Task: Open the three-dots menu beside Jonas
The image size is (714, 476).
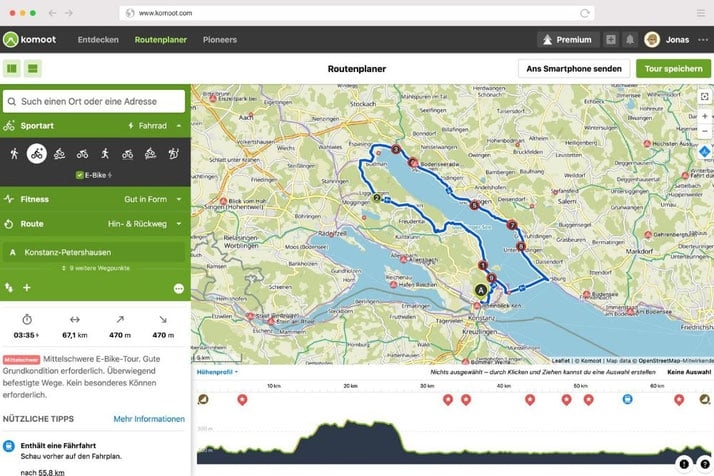Action: 703,40
